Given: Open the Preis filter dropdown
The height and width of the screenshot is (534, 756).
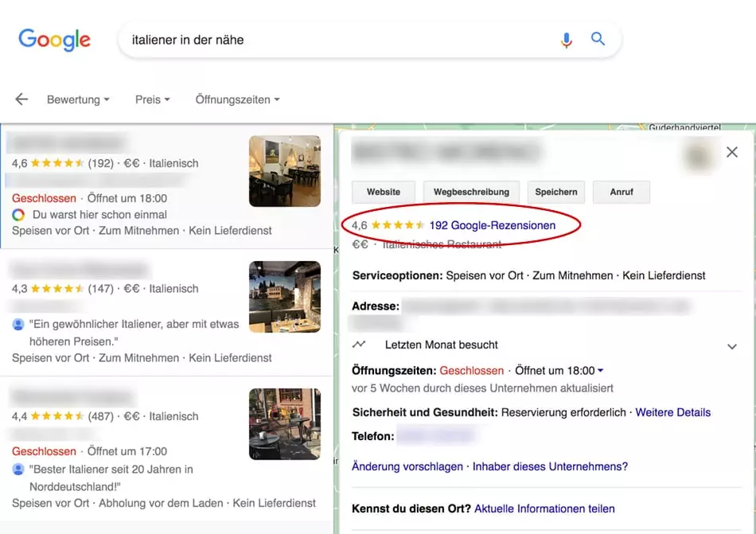Looking at the screenshot, I should [x=152, y=99].
